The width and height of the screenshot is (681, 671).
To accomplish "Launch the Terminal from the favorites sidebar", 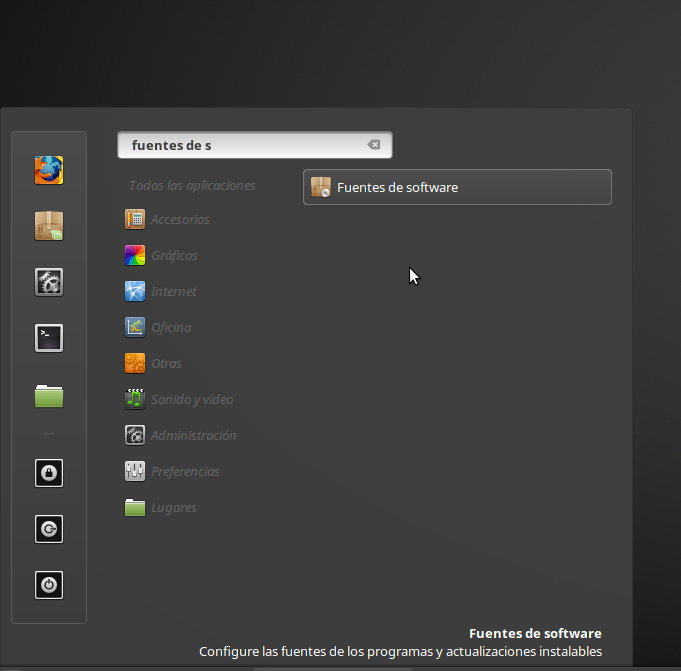I will [x=49, y=338].
